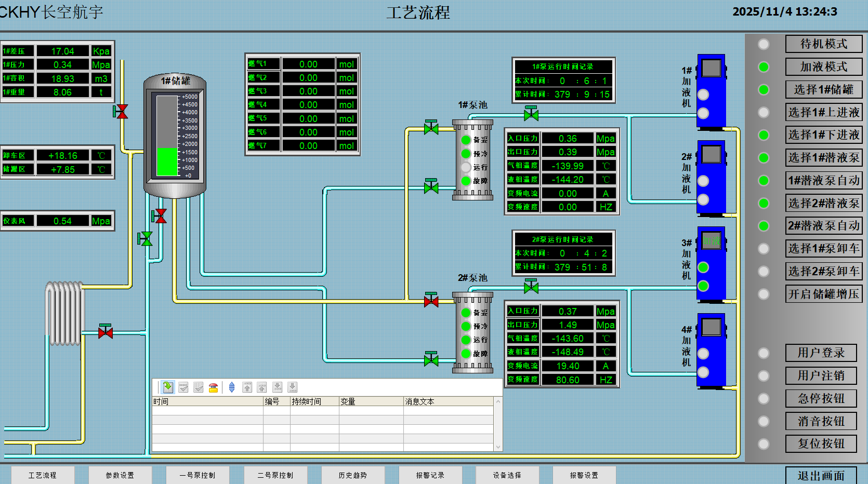Click the 3#加液机 dispenser icon
The image size is (868, 484).
point(711,263)
